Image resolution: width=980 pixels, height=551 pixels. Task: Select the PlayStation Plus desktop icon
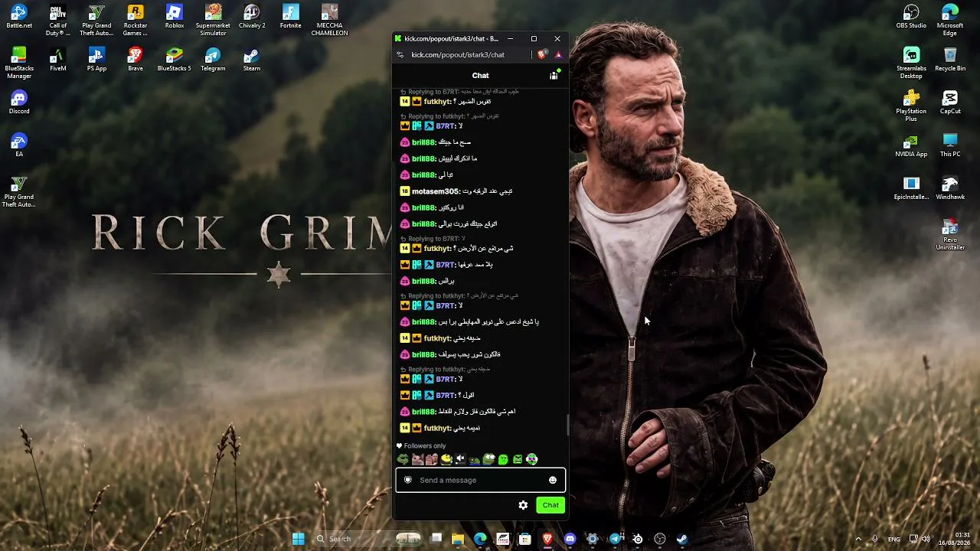point(911,106)
